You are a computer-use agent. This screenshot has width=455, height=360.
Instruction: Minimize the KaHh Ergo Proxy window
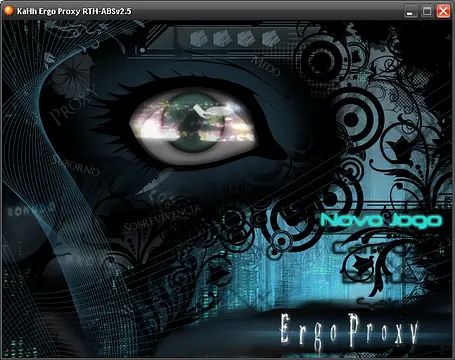[x=410, y=11]
